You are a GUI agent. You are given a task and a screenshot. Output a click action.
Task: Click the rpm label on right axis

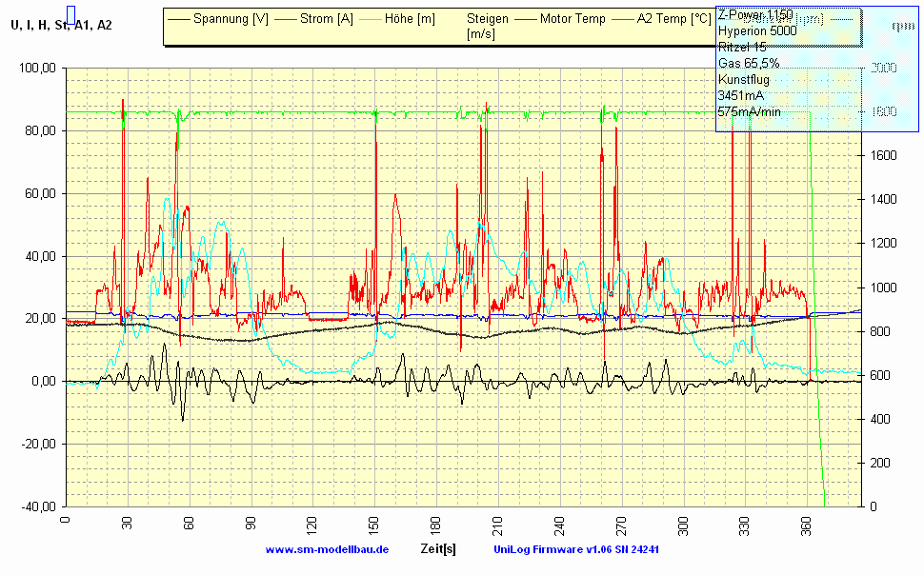(x=896, y=26)
